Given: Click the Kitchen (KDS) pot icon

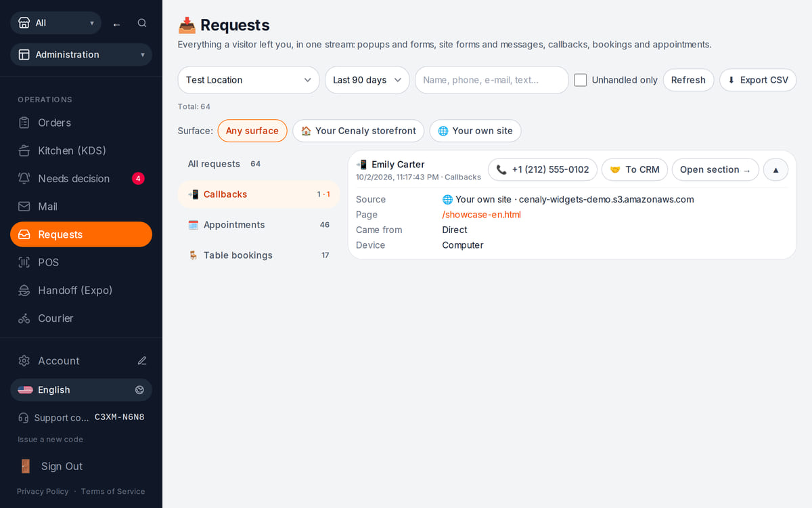Looking at the screenshot, I should click(24, 150).
